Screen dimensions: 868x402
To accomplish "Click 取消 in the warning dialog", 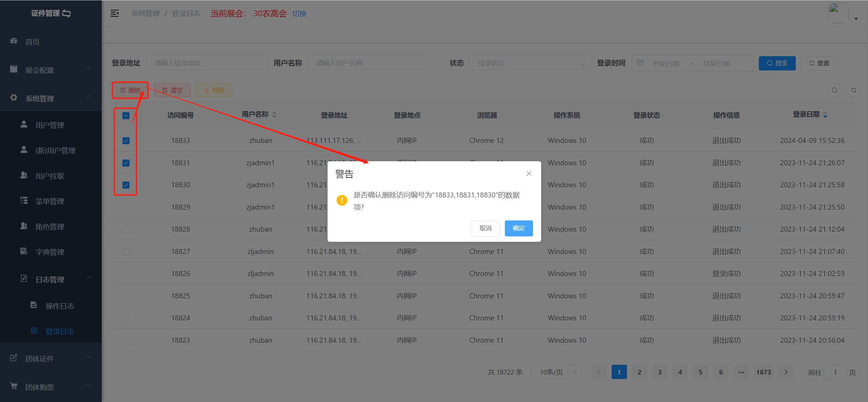I will click(x=485, y=228).
